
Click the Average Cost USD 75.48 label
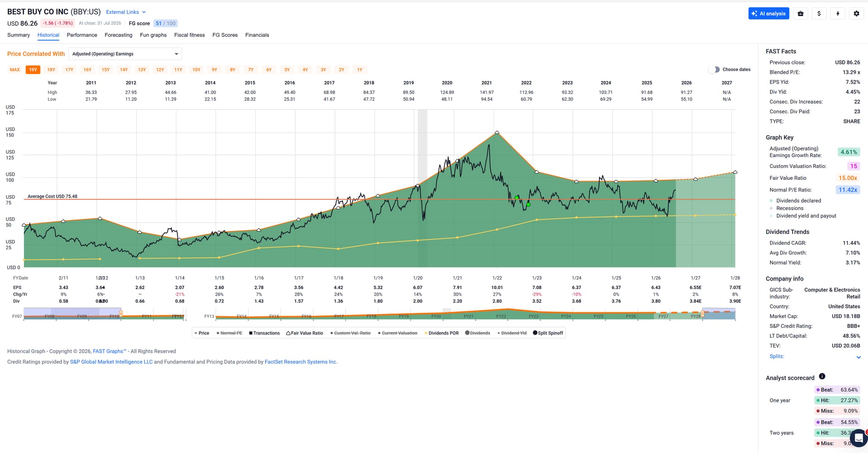point(52,196)
